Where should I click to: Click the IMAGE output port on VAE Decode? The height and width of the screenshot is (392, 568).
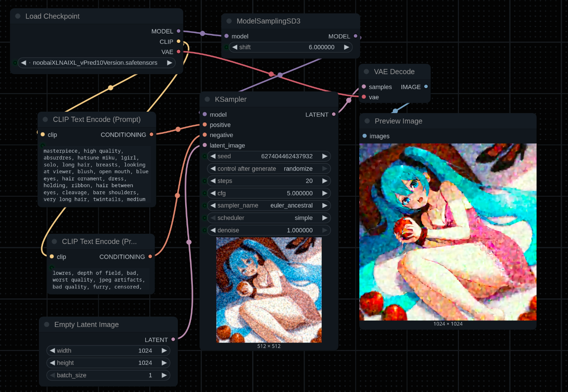point(426,87)
